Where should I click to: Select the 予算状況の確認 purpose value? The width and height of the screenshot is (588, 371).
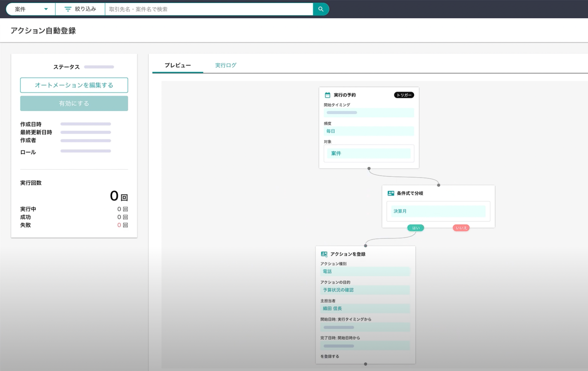[365, 290]
